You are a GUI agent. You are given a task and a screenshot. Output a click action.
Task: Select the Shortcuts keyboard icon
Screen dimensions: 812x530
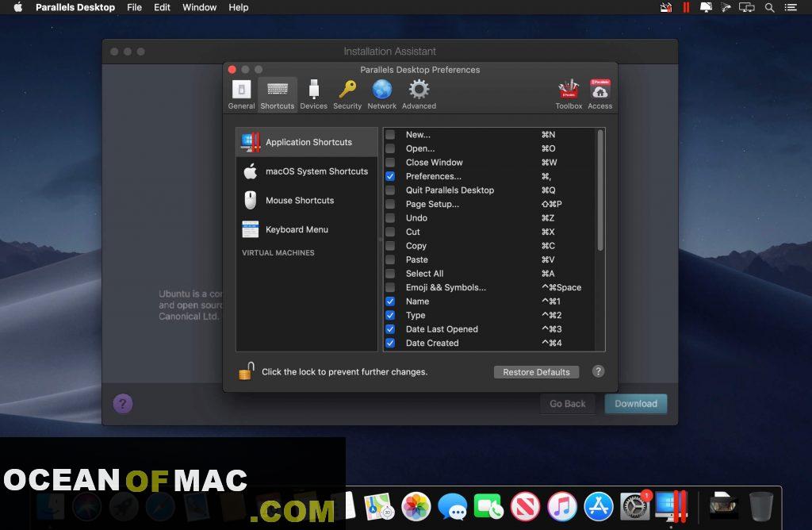point(278,89)
